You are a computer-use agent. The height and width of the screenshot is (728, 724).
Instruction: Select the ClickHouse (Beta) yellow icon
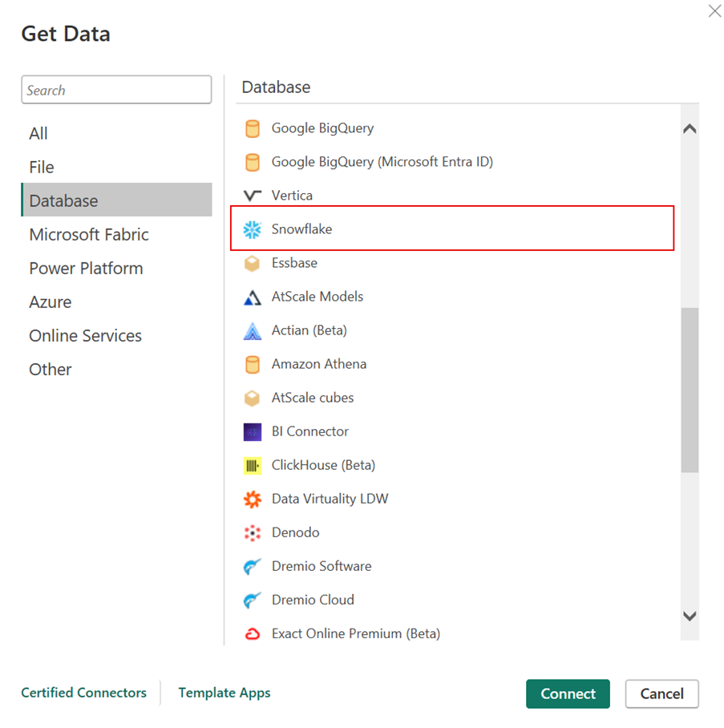click(253, 466)
